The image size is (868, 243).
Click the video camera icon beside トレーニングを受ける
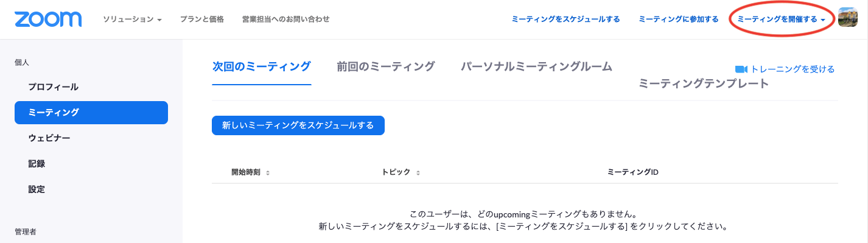click(741, 69)
